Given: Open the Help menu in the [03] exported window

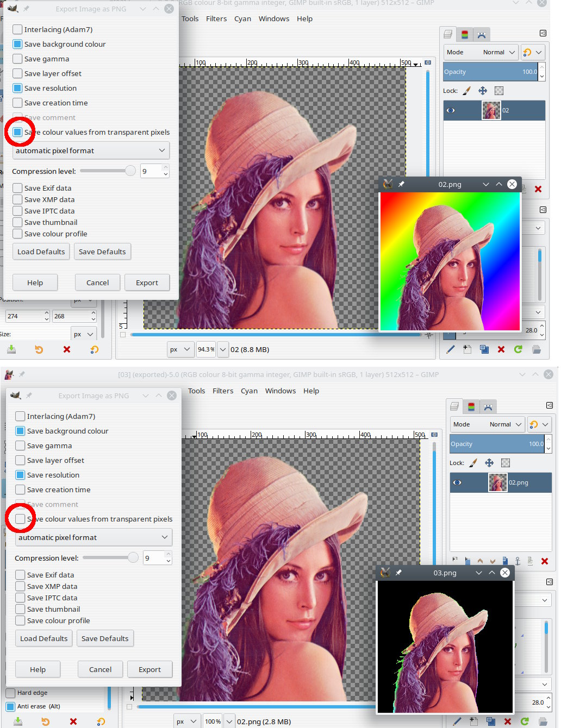Looking at the screenshot, I should coord(311,391).
